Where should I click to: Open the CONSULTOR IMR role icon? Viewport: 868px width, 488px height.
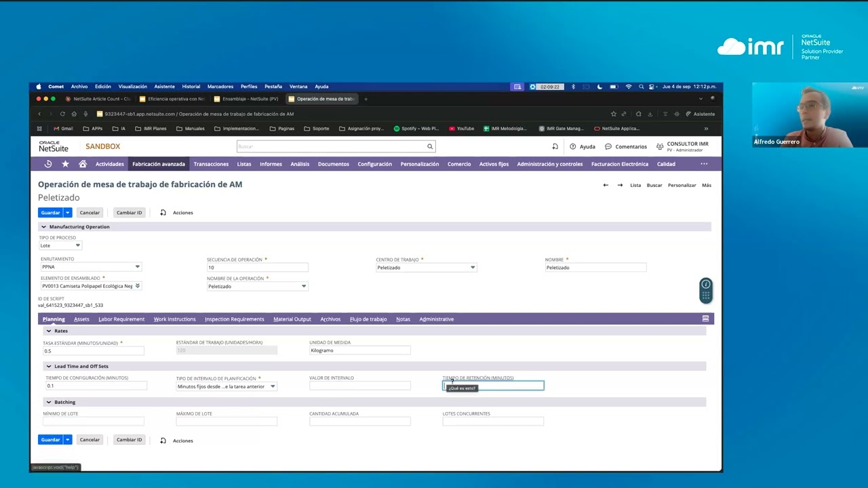660,146
